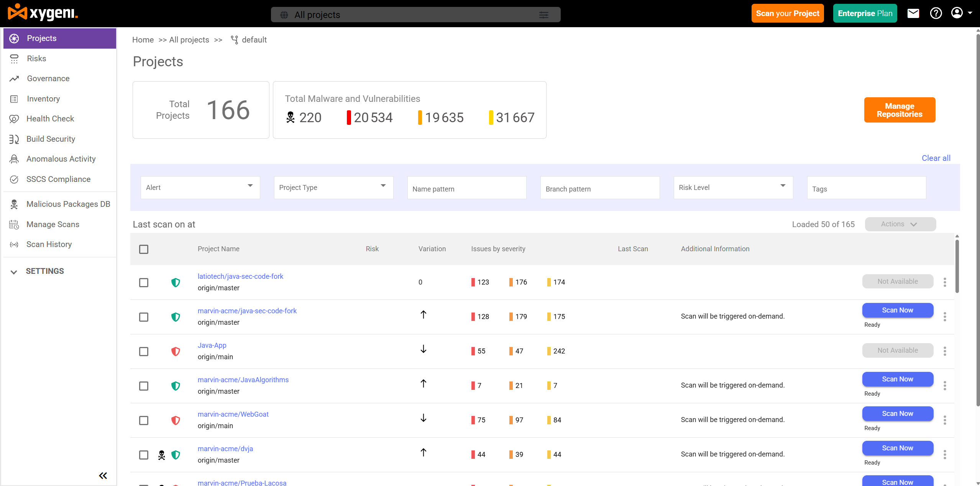Click the help question mark icon
The width and height of the screenshot is (980, 486).
936,13
